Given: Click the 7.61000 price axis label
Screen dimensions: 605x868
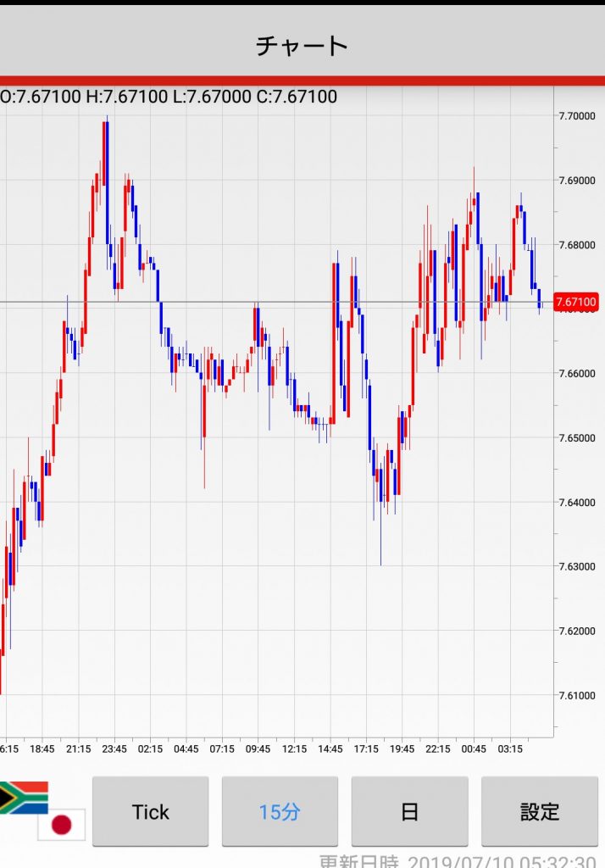Looking at the screenshot, I should click(576, 695).
